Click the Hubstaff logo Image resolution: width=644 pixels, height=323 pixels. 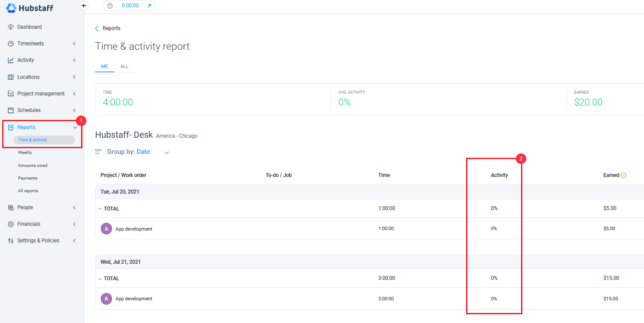pos(30,8)
